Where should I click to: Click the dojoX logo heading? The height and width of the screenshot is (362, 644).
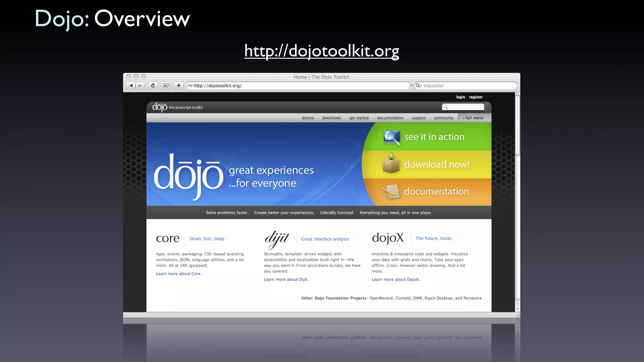click(388, 238)
